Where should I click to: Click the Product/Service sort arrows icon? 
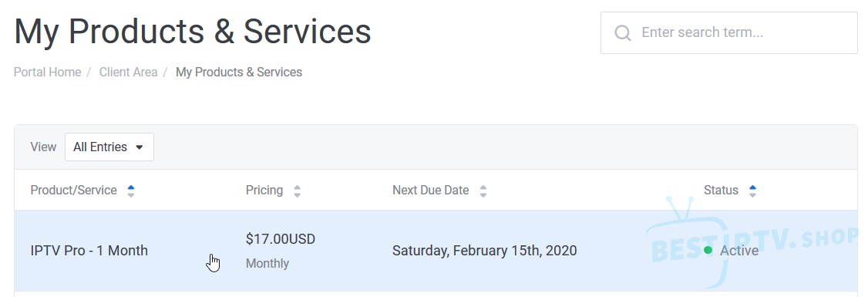pyautogui.click(x=130, y=191)
